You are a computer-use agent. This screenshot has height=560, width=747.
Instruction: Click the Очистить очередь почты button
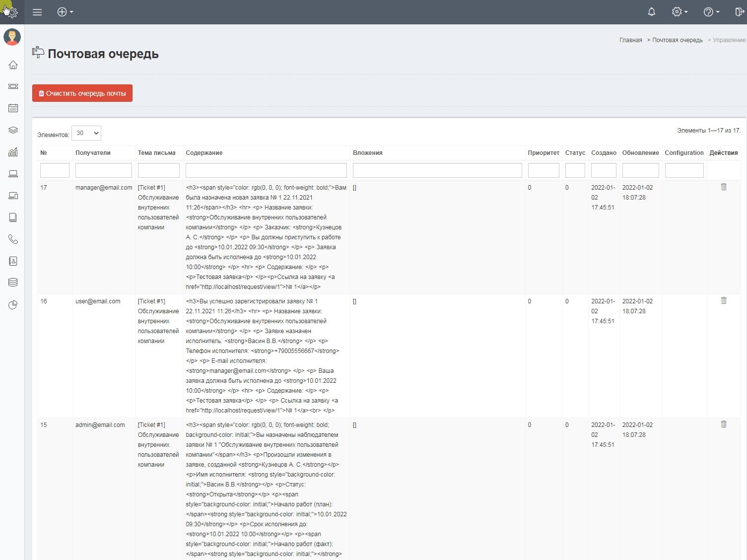click(82, 93)
